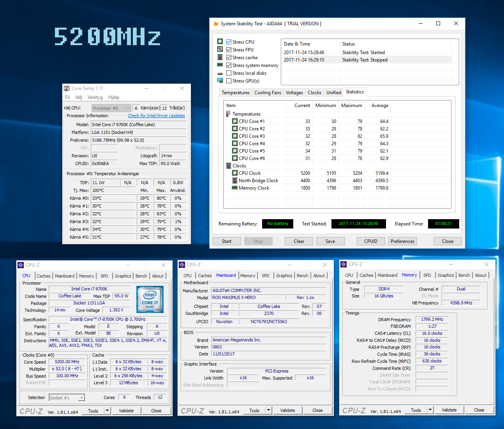
Task: Switch to the Cooling Fans tab
Action: point(268,93)
